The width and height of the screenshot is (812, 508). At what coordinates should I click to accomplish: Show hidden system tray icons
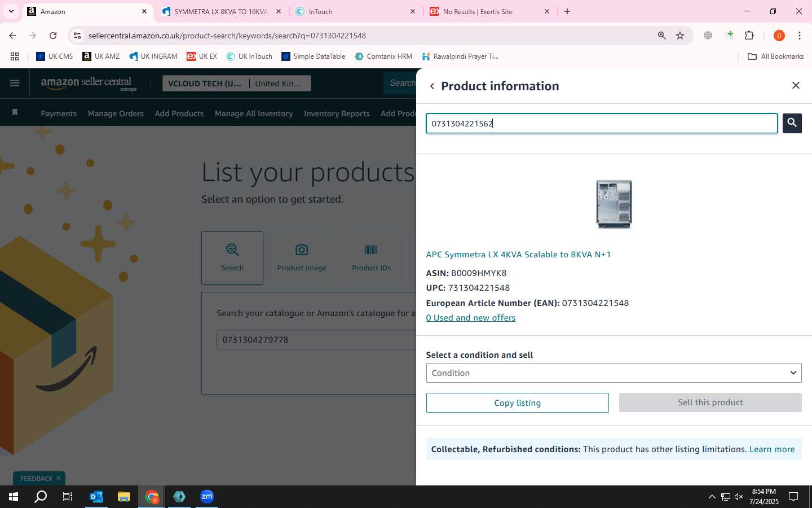(x=712, y=497)
